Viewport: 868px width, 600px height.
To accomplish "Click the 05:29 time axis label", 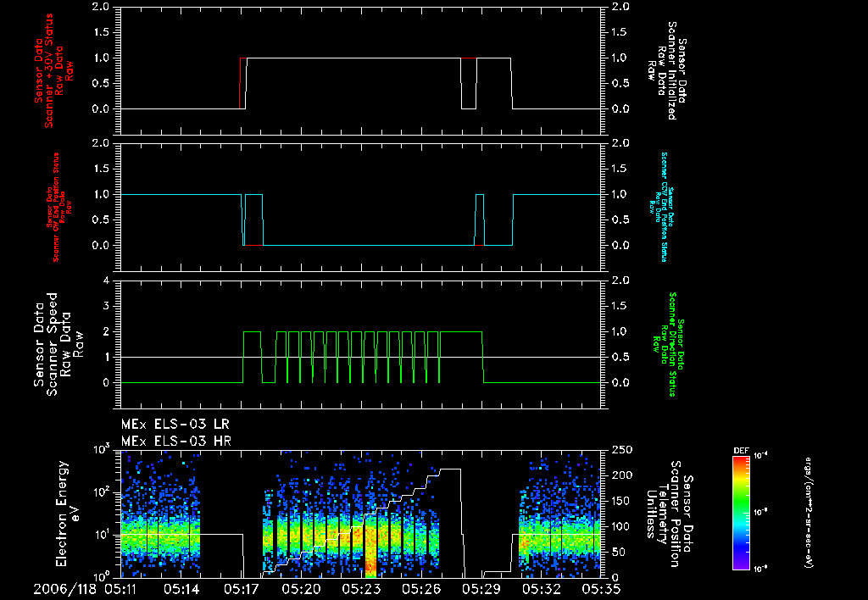I will click(x=481, y=589).
